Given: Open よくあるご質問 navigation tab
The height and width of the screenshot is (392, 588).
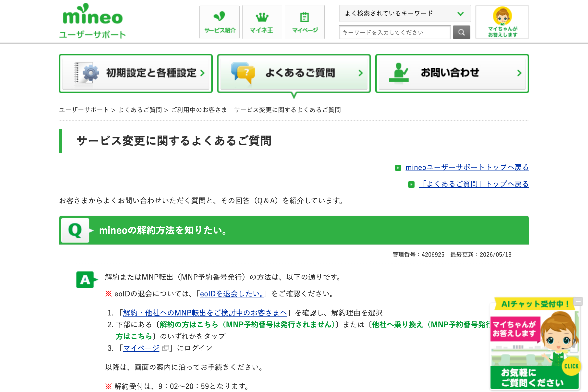Looking at the screenshot, I should [294, 73].
